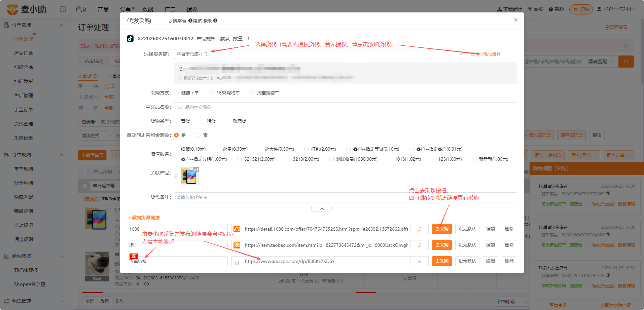The height and width of the screenshot is (310, 644).
Task: Open 货代管理 in sidebar
Action: 24,124
